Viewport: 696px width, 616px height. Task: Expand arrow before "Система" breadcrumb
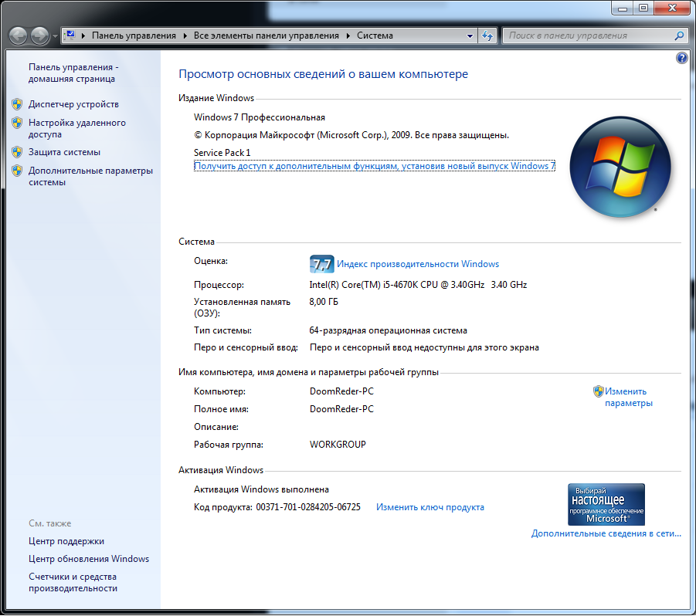tap(348, 36)
